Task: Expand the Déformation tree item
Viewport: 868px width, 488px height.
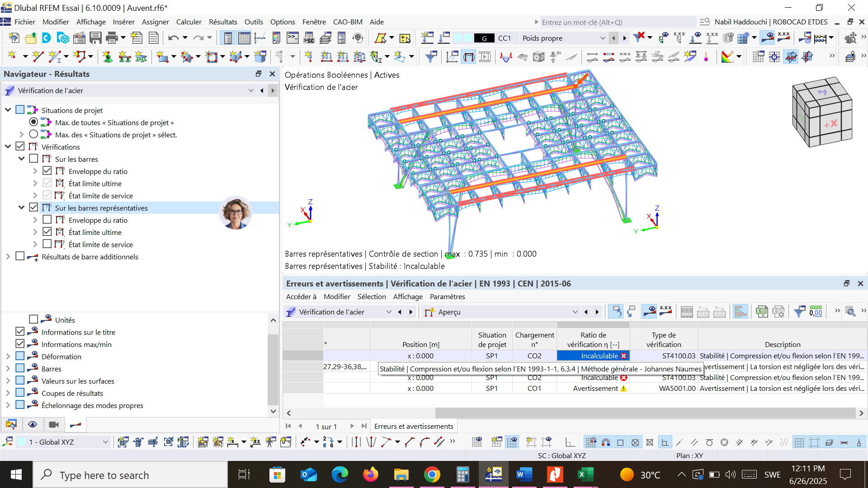Action: [x=8, y=357]
